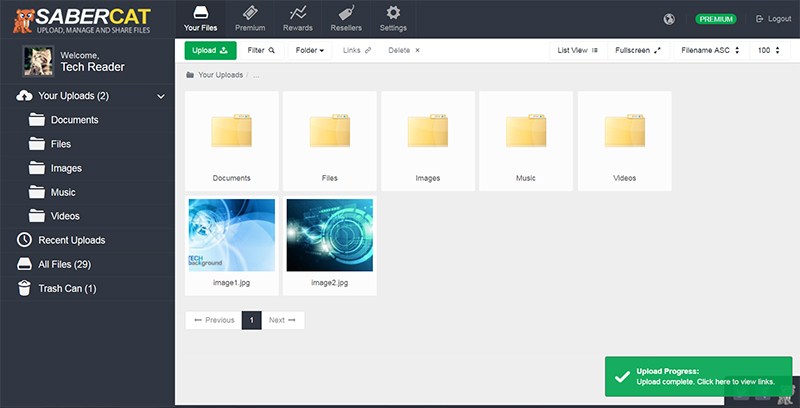
Task: Collapse the Your Uploads chevron
Action: coord(161,96)
